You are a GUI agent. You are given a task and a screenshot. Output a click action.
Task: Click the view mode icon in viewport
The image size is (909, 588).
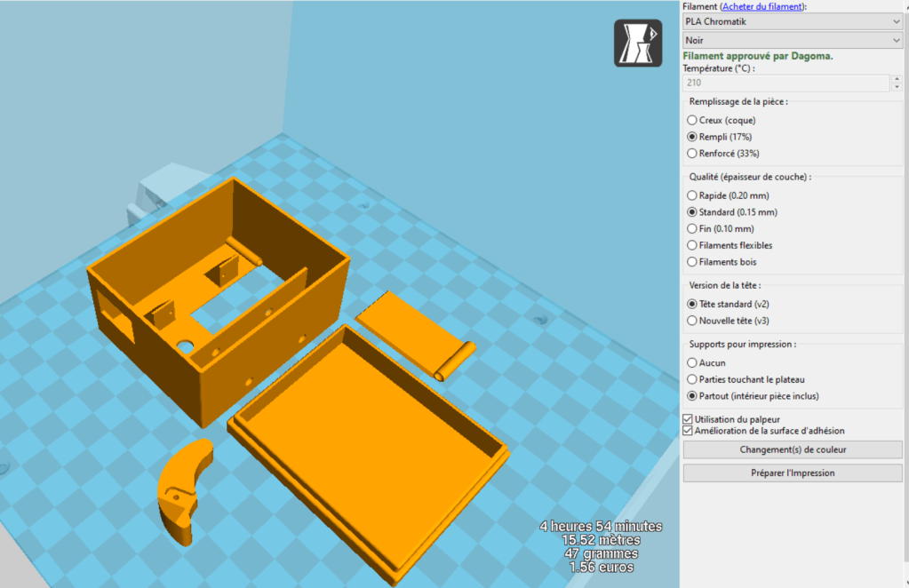click(638, 43)
